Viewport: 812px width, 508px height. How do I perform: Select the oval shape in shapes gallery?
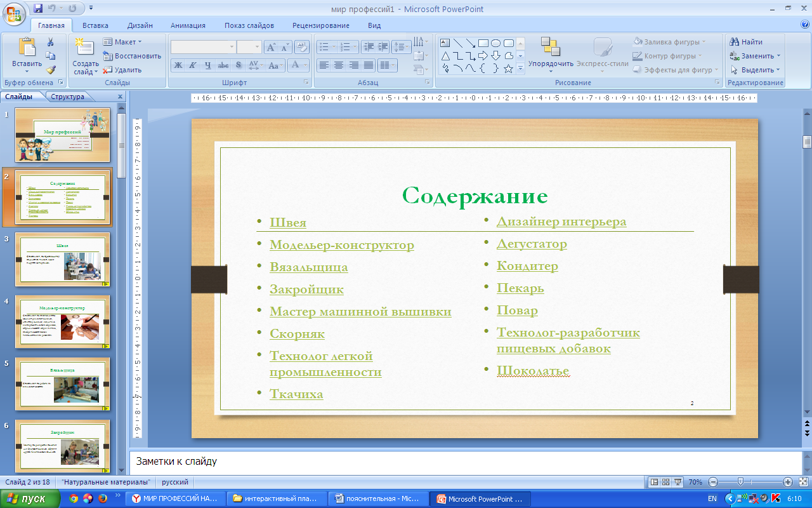click(496, 43)
